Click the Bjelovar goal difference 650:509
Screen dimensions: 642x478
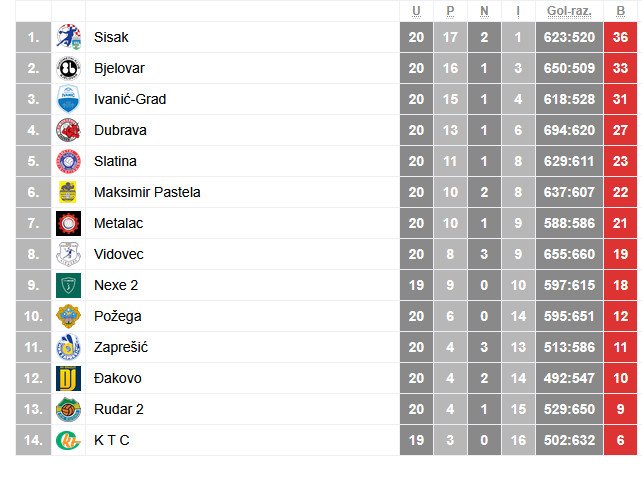coord(569,68)
